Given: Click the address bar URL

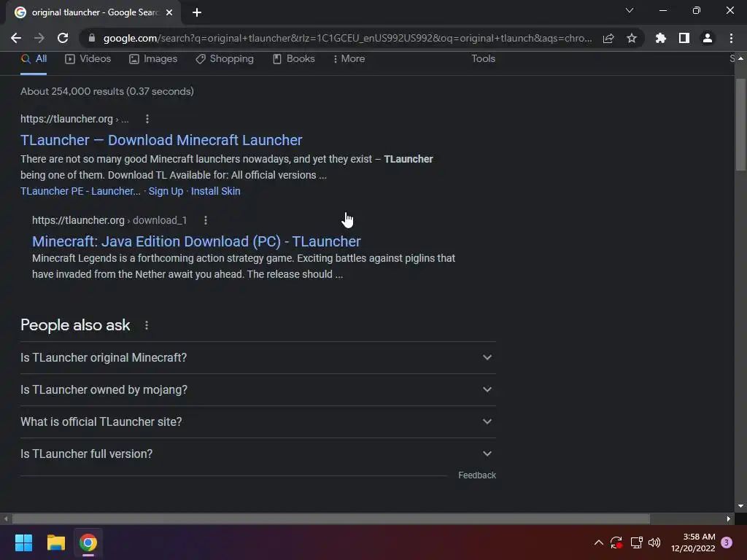Looking at the screenshot, I should pyautogui.click(x=347, y=38).
